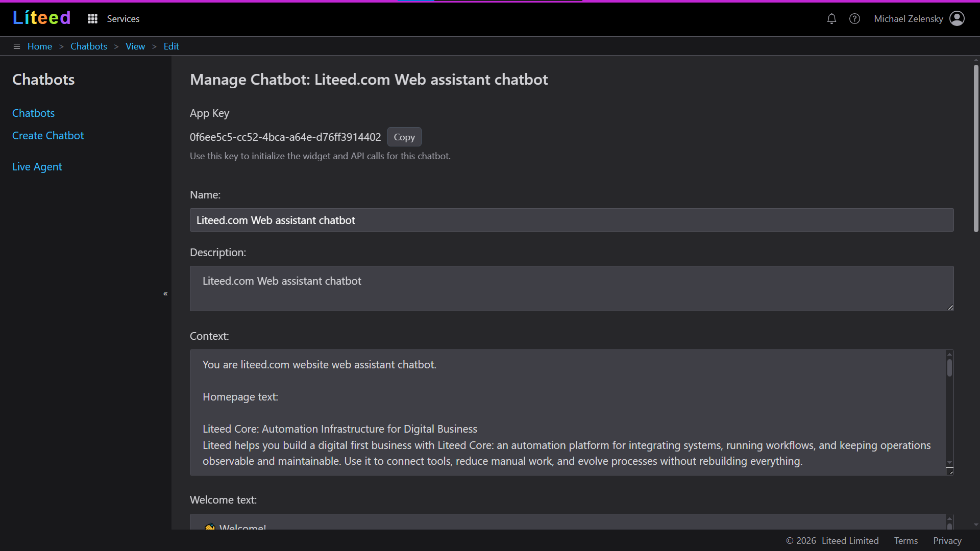
Task: Click the page scrollbar down arrow
Action: pos(975,524)
